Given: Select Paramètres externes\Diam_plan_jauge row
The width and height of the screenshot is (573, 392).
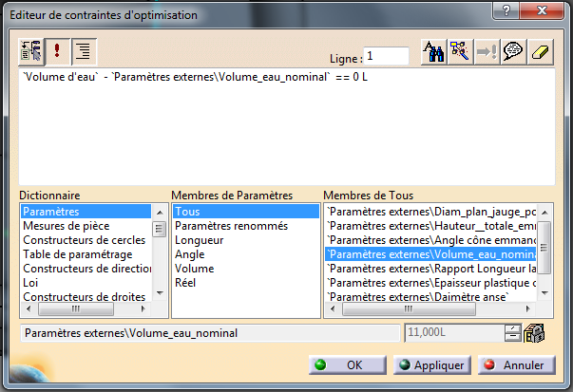Looking at the screenshot, I should pyautogui.click(x=430, y=212).
